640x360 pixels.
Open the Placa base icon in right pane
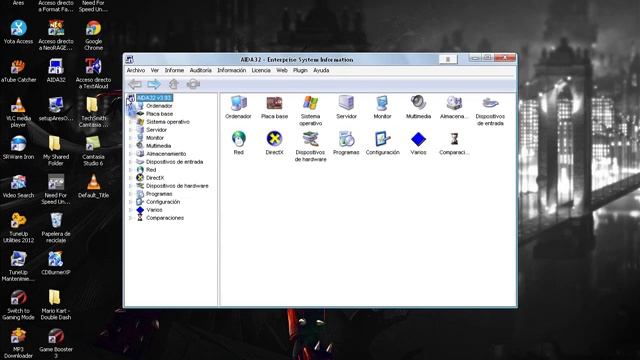pos(274,103)
